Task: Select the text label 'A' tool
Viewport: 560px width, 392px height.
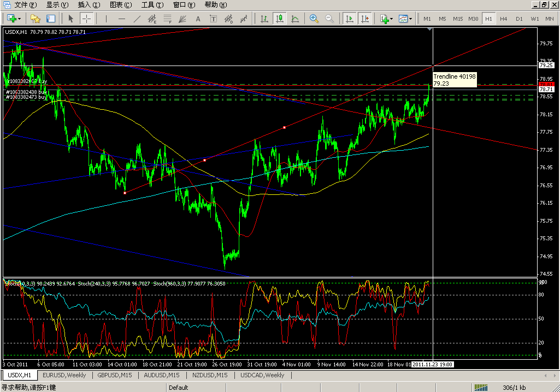Action: click(x=198, y=19)
